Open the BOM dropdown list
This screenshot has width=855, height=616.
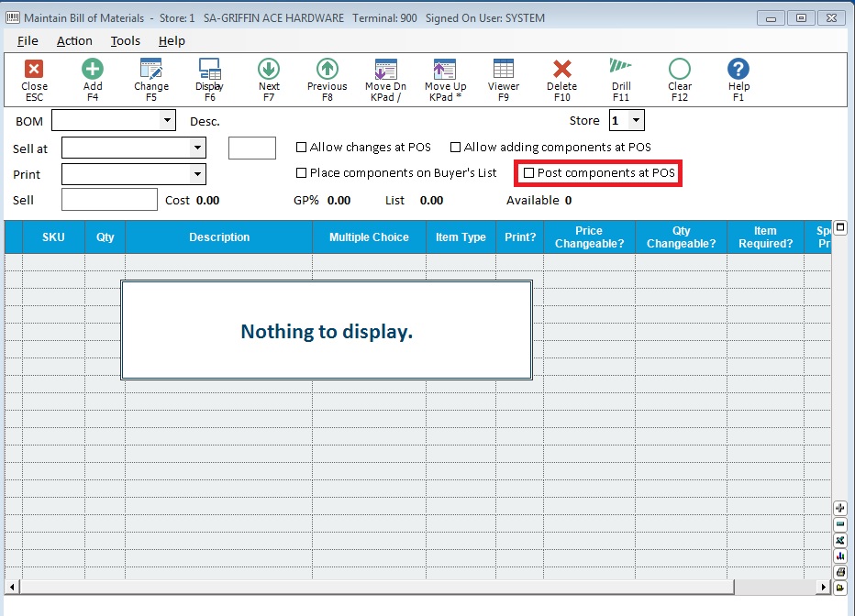(167, 120)
